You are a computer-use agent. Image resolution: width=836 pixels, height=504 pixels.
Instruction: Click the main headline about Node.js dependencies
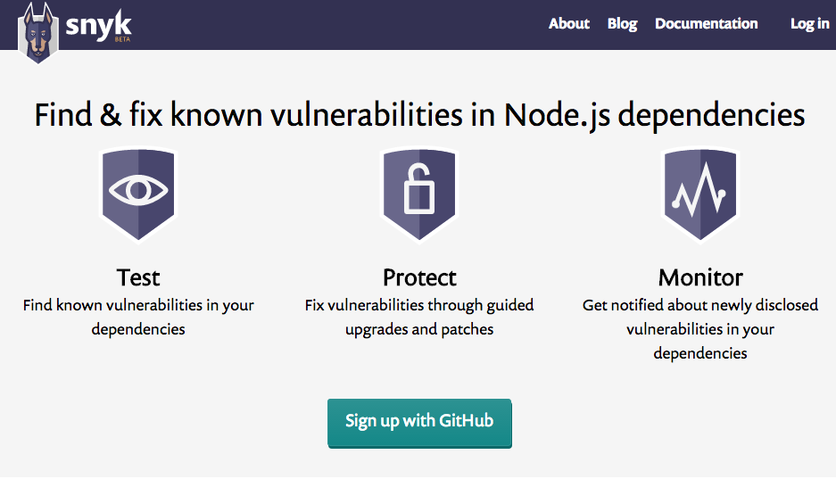[x=419, y=115]
